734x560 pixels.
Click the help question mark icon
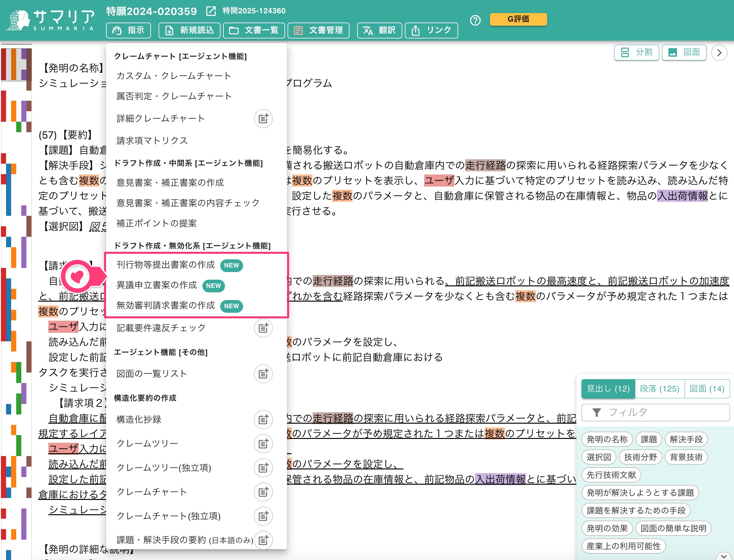point(475,21)
